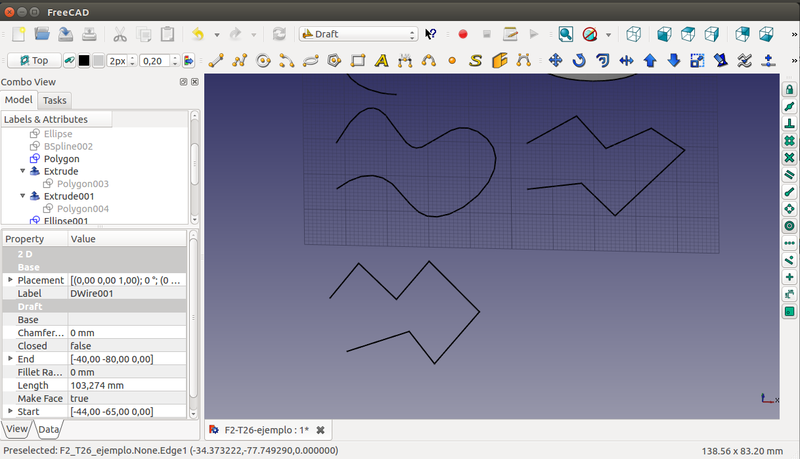Image resolution: width=800 pixels, height=459 pixels.
Task: Select Polygon in the model tree
Action: coord(61,159)
